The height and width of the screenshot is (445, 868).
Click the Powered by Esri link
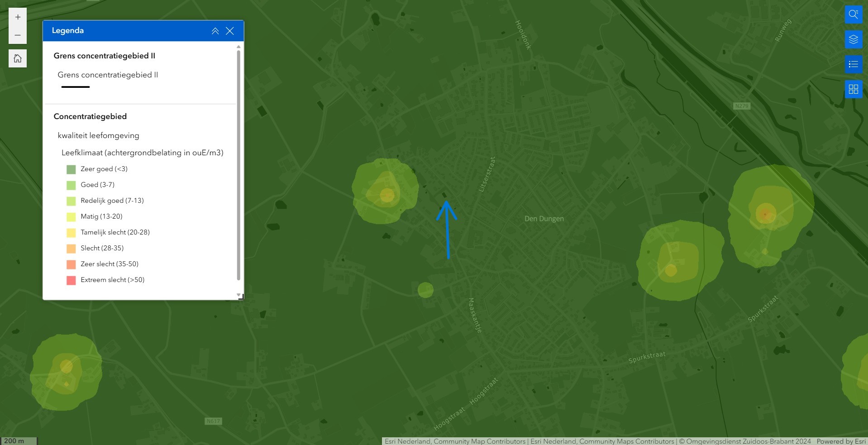pyautogui.click(x=841, y=441)
